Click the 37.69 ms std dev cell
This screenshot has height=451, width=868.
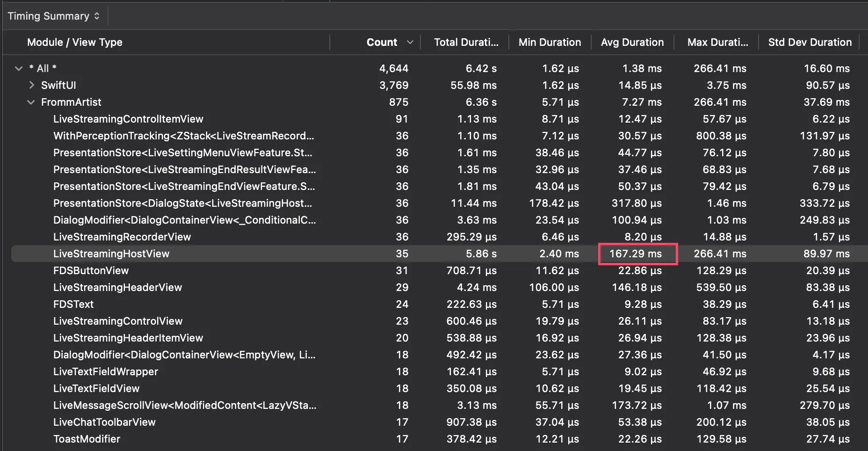coord(827,102)
